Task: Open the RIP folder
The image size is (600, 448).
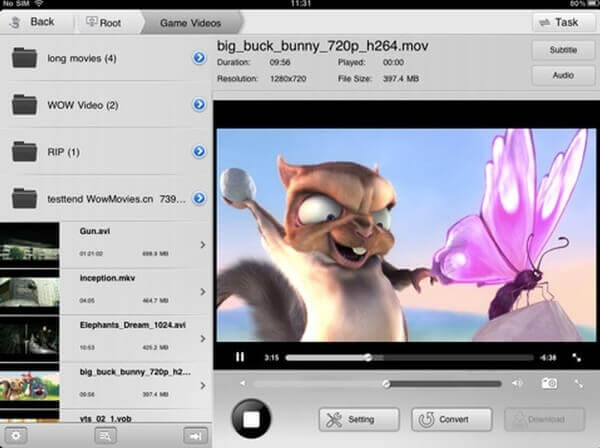Action: (x=106, y=152)
